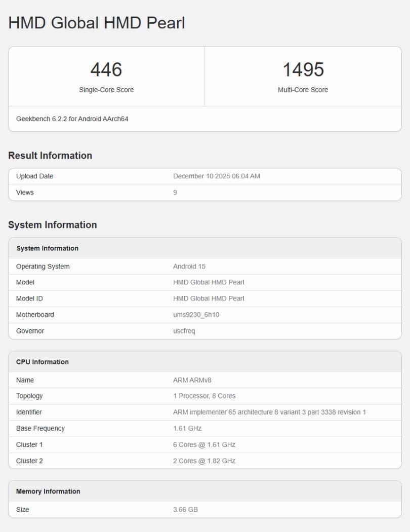Viewport: 410px width, 532px height.
Task: Click the motherboard value ums9230_6h10
Action: (x=196, y=315)
